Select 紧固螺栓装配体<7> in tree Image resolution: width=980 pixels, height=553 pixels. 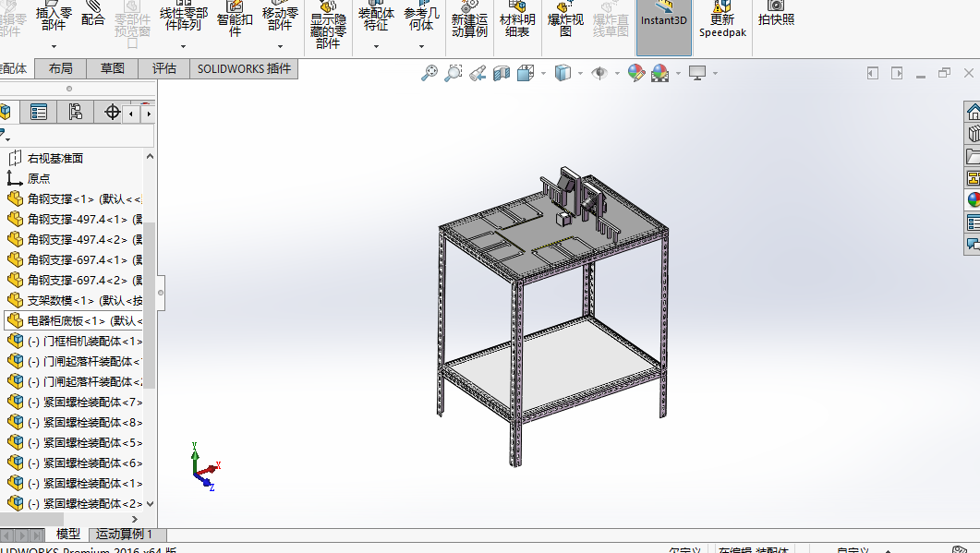74,403
